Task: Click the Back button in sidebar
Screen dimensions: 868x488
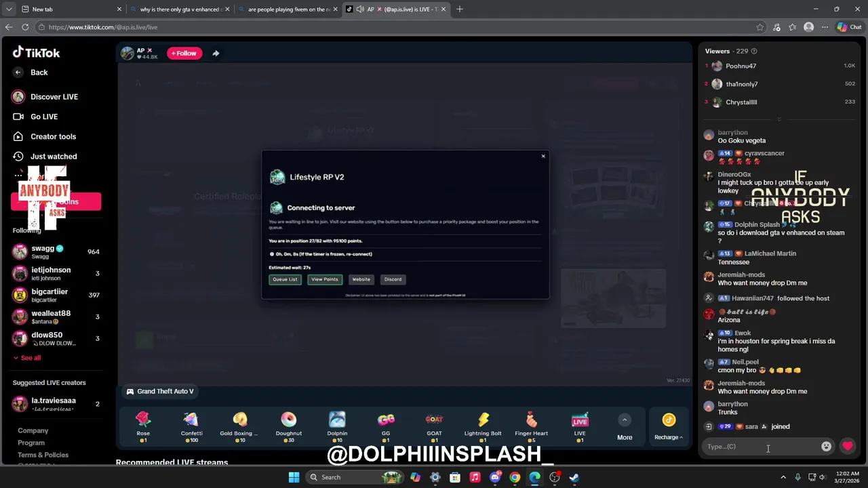Action: coord(31,73)
